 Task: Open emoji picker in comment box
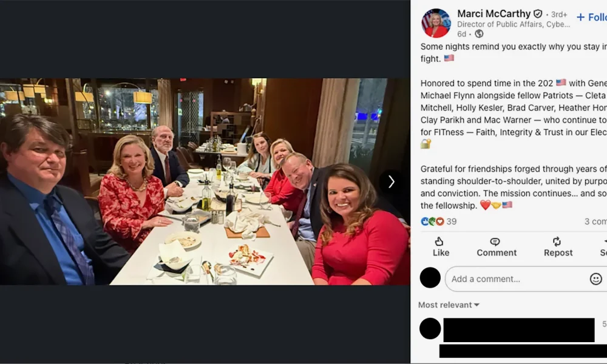click(595, 279)
